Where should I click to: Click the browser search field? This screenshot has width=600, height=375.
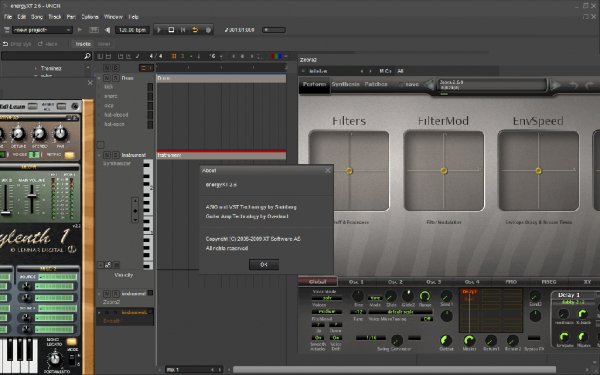(42, 56)
